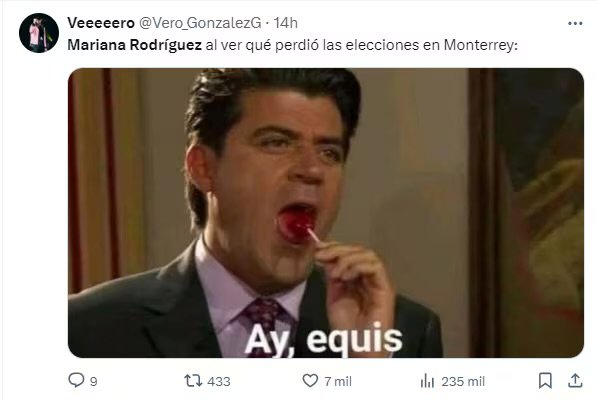Share the tweet via the upload arrow icon
597x401 pixels.
(x=575, y=380)
